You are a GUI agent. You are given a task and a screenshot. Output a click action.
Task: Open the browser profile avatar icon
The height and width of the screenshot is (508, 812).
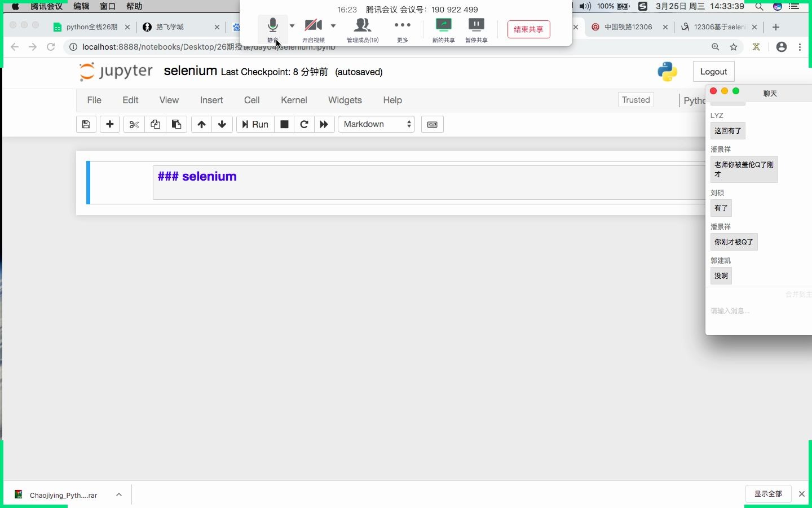coord(782,47)
